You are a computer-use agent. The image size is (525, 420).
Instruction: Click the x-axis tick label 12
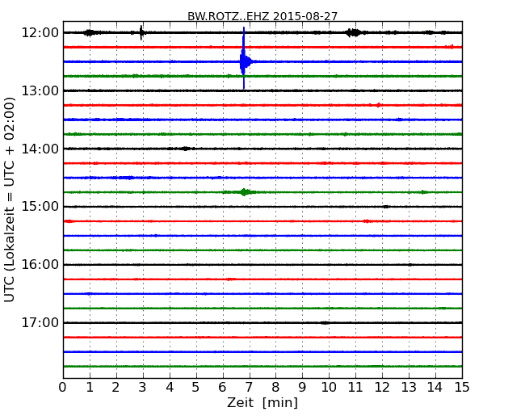(382, 388)
